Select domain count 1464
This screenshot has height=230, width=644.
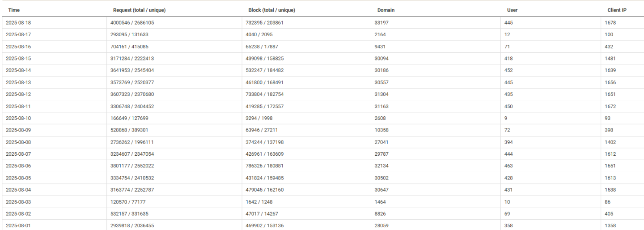(380, 202)
